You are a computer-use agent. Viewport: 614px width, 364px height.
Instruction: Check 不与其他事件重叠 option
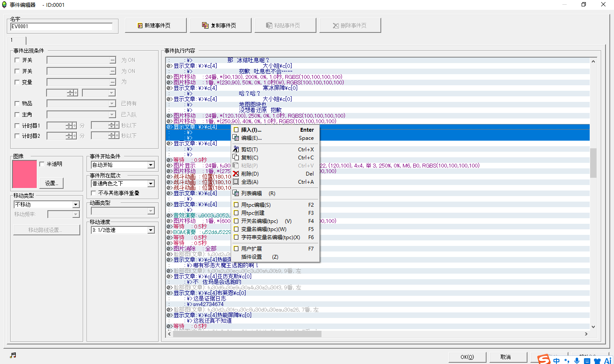[x=94, y=193]
